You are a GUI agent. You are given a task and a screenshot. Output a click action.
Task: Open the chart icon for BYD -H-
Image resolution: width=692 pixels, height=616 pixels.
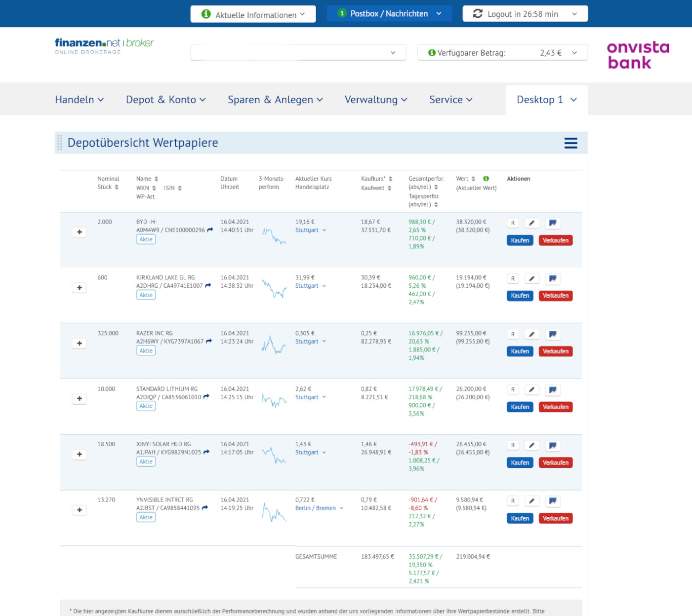553,223
